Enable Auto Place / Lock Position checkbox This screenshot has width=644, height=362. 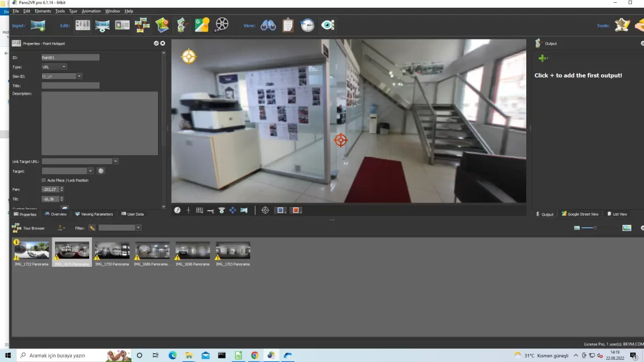[x=44, y=180]
